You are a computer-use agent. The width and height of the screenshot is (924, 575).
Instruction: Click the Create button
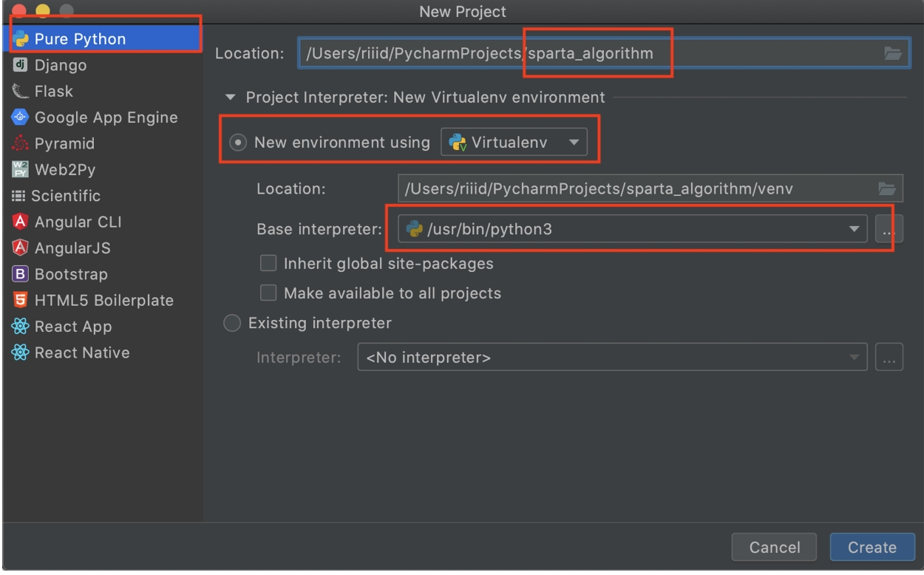click(x=872, y=547)
